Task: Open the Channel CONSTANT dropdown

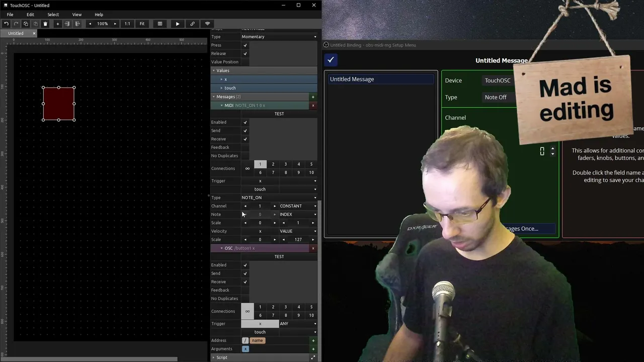Action: point(298,206)
